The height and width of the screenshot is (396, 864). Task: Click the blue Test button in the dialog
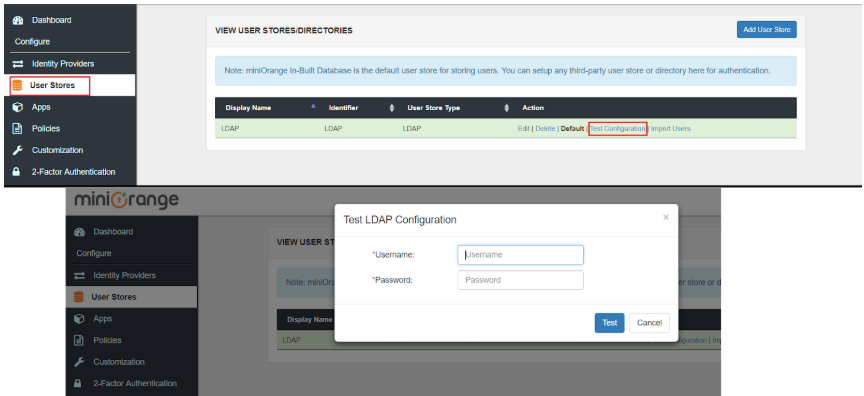coord(609,323)
